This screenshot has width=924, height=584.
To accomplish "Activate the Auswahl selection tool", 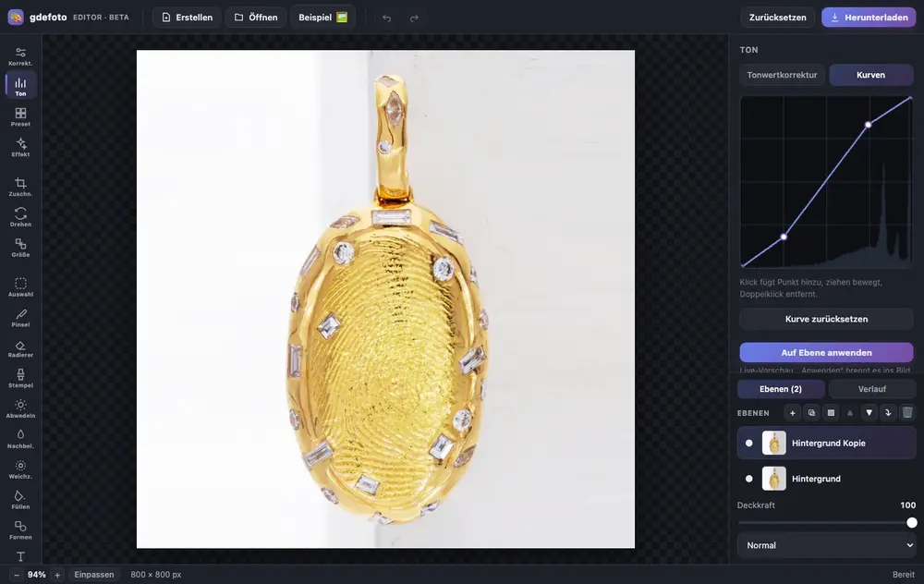I will 20,287.
